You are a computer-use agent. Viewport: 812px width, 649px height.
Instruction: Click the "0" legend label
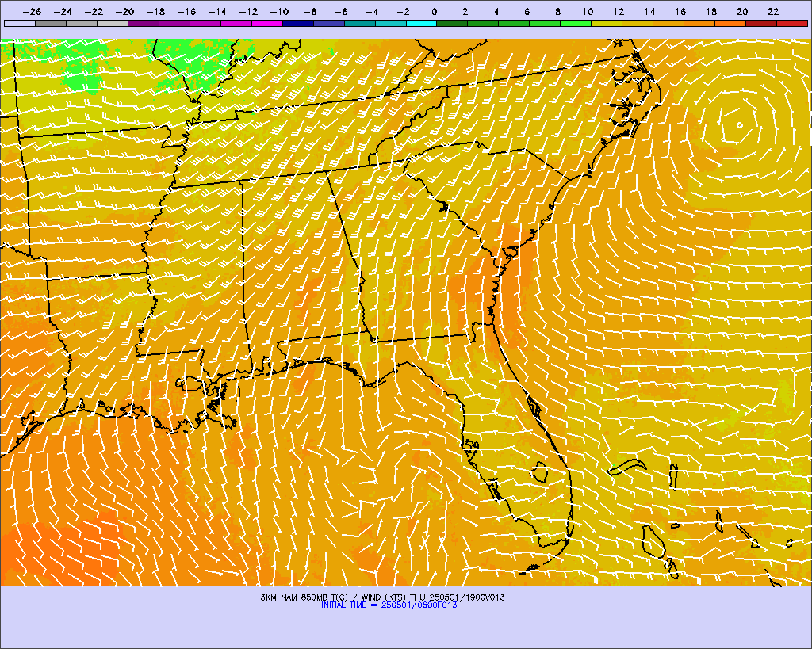click(434, 11)
